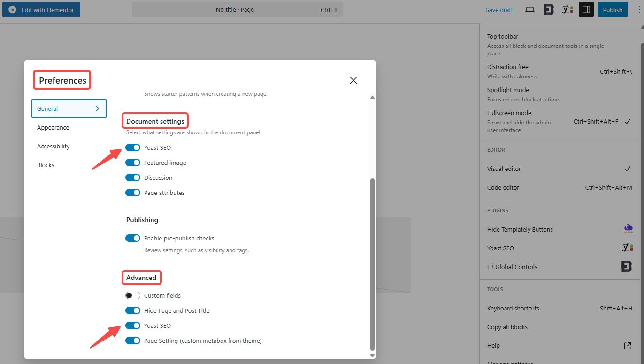Image resolution: width=644 pixels, height=364 pixels.
Task: Enable Spotlight mode from the menu
Action: 507,90
